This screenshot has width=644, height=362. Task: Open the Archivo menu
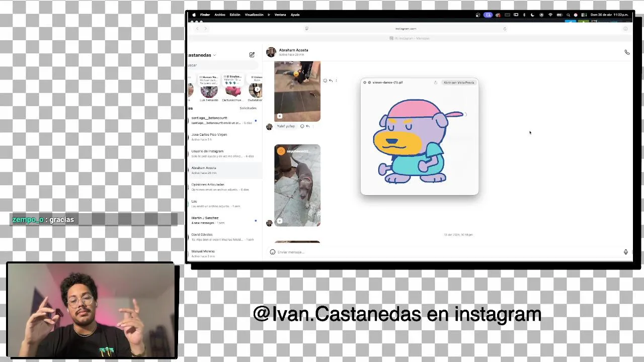[x=220, y=15]
